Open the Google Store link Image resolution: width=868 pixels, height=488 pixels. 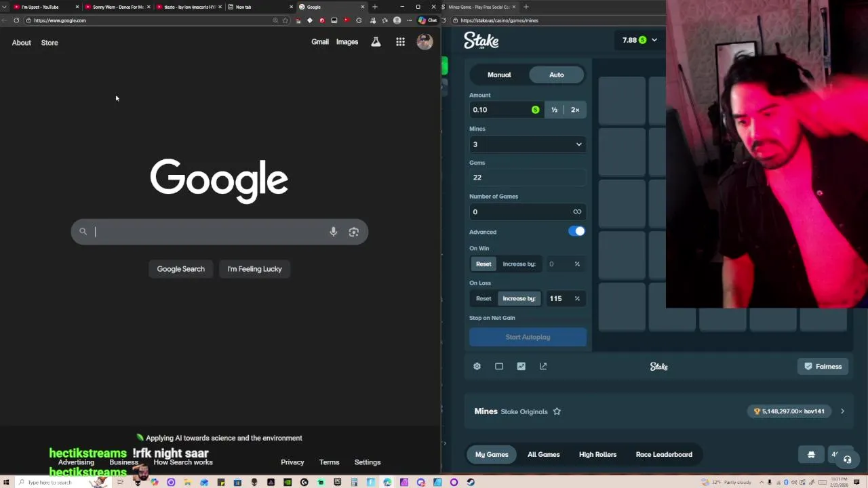point(50,43)
